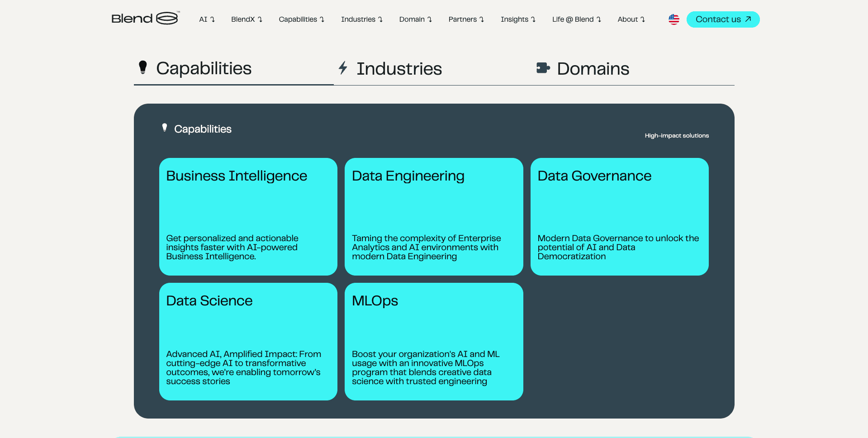Switch to the Industries tab
The width and height of the screenshot is (868, 438).
click(398, 69)
